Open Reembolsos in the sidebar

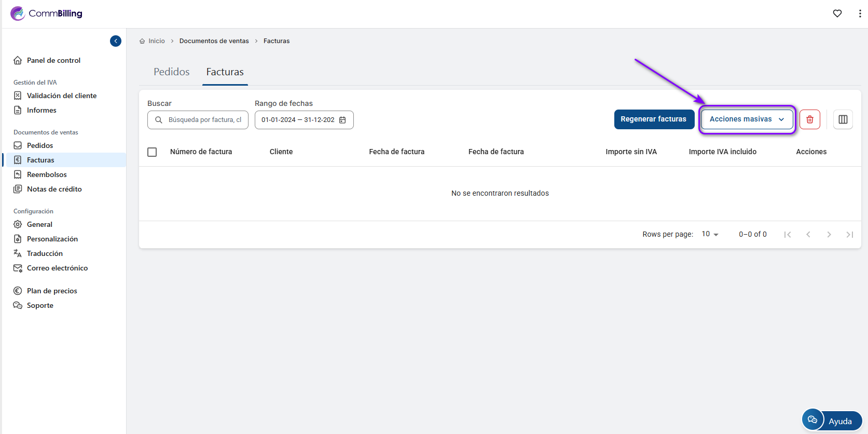[47, 174]
